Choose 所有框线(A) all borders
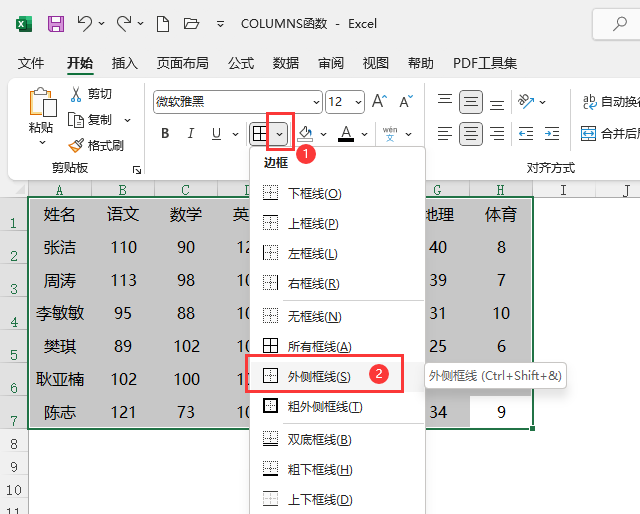Viewport: 640px width, 514px height. click(x=337, y=347)
